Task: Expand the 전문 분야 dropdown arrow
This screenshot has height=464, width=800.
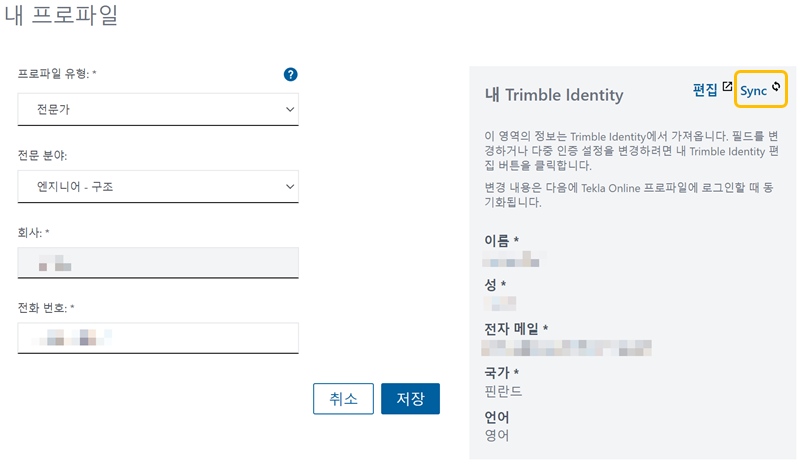Action: pyautogui.click(x=290, y=186)
